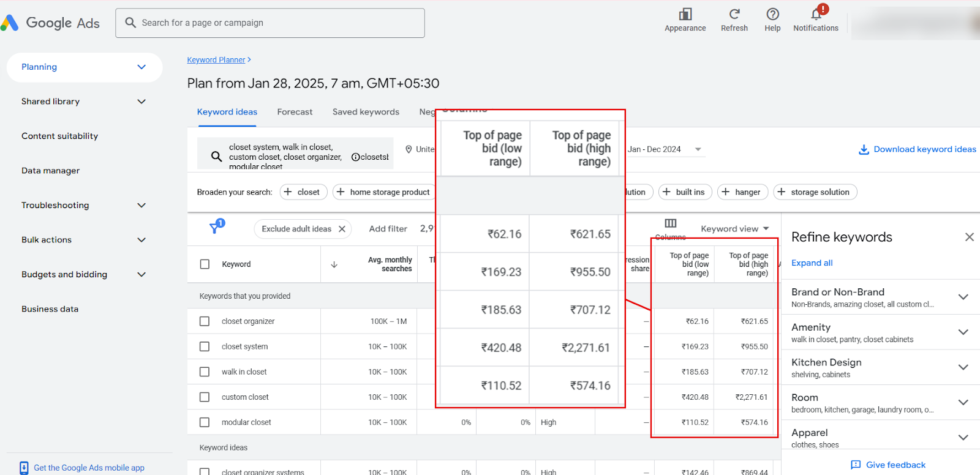Click the site info icon near closetst

click(355, 157)
